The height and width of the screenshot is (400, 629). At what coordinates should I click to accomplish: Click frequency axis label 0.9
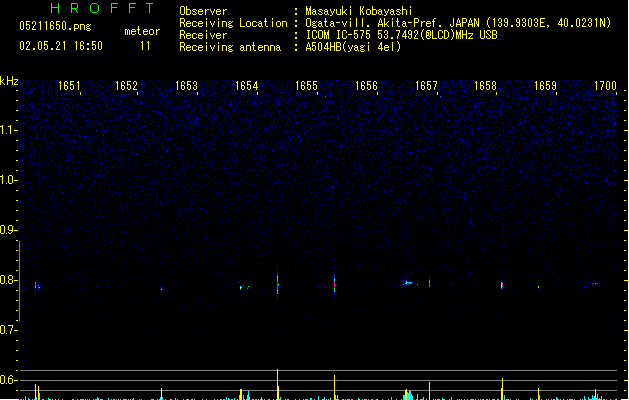(x=8, y=230)
